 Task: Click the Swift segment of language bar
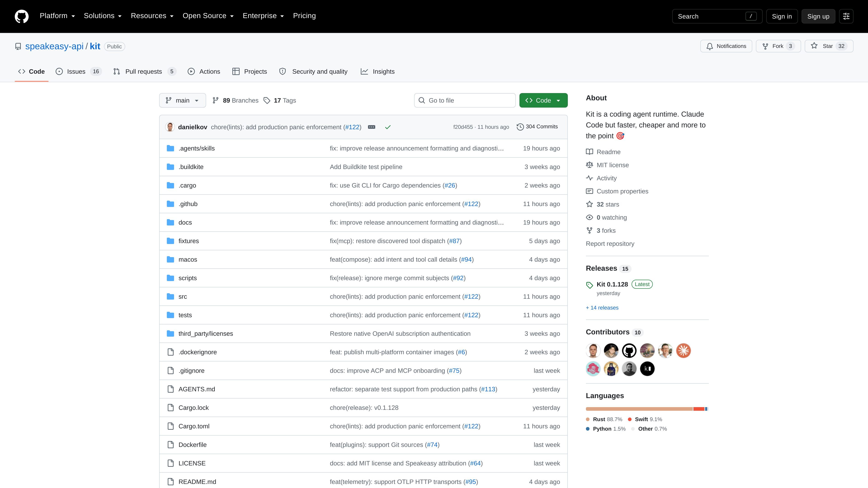(x=699, y=409)
